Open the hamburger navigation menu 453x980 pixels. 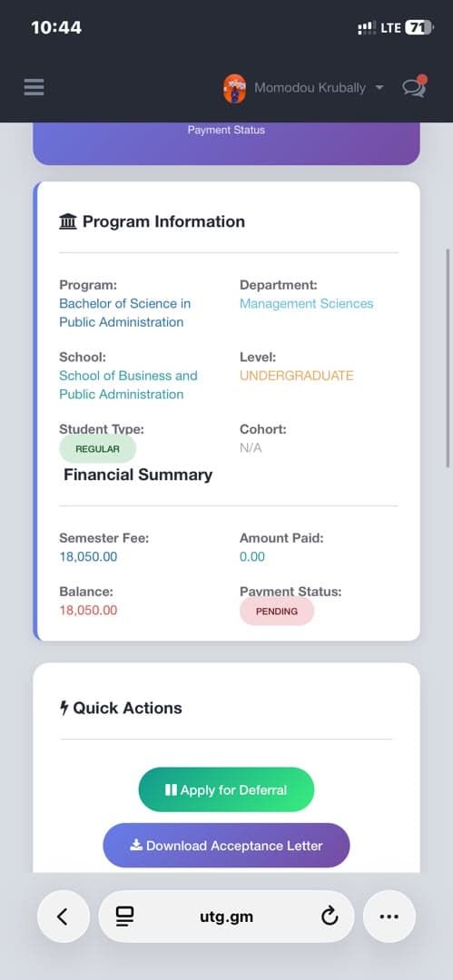(x=34, y=87)
